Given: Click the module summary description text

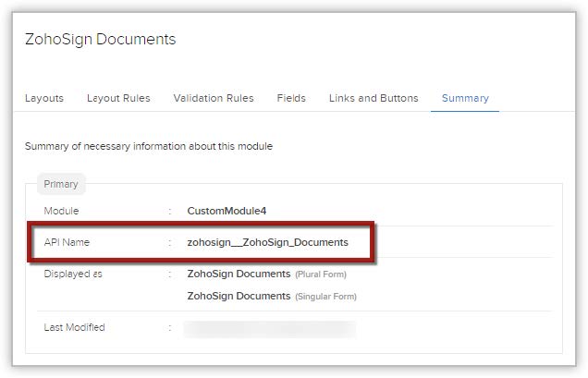Looking at the screenshot, I should (149, 146).
